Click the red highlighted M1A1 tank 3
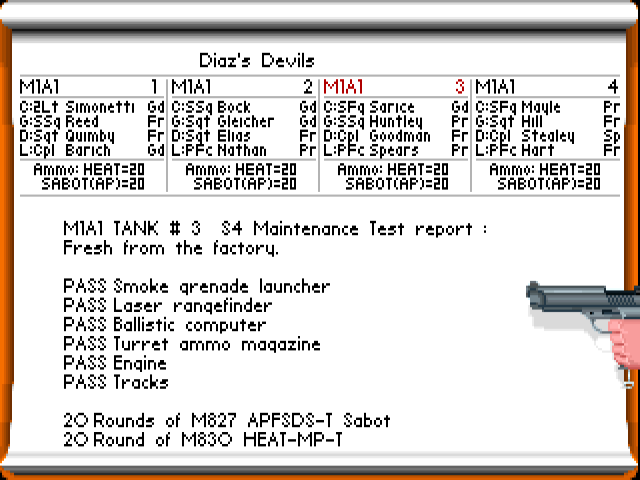Viewport: 640px width, 480px height. click(x=395, y=87)
